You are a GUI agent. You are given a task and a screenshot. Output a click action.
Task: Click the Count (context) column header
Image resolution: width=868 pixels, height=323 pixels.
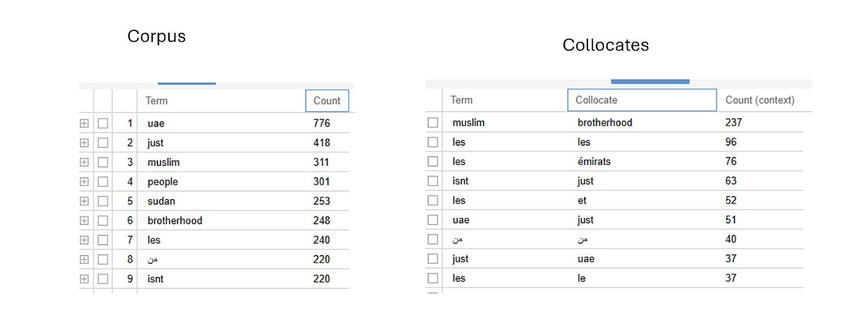tap(759, 100)
